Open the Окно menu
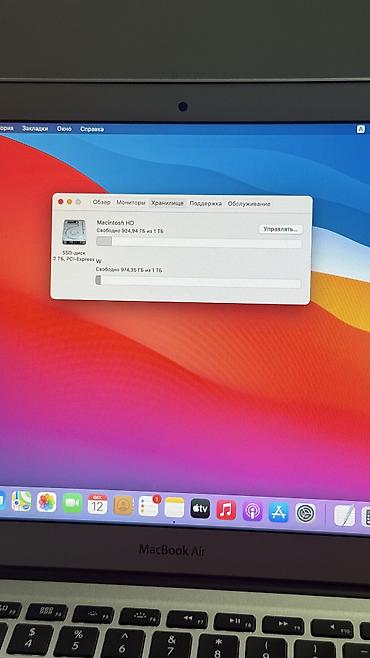Image resolution: width=370 pixels, height=658 pixels. pos(64,129)
